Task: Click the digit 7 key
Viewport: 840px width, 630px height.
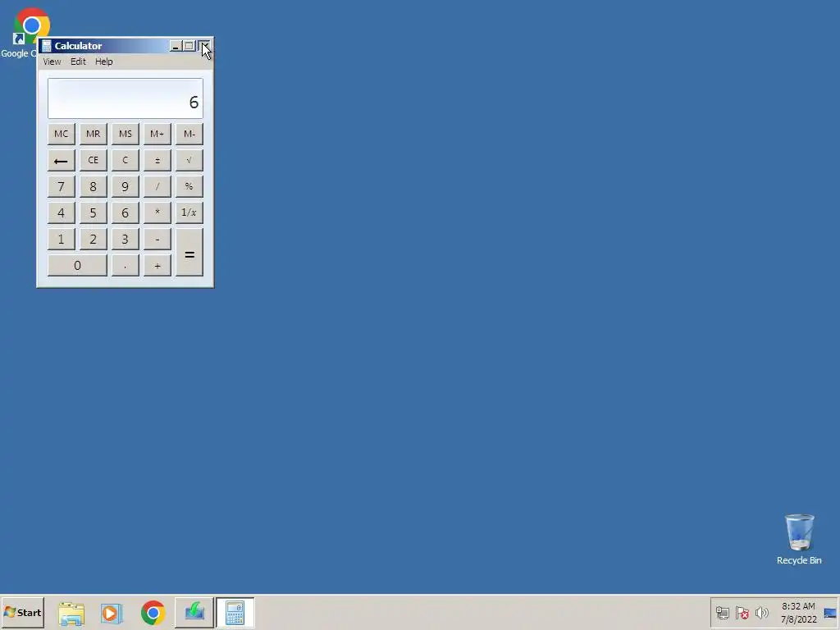Action: pyautogui.click(x=61, y=186)
